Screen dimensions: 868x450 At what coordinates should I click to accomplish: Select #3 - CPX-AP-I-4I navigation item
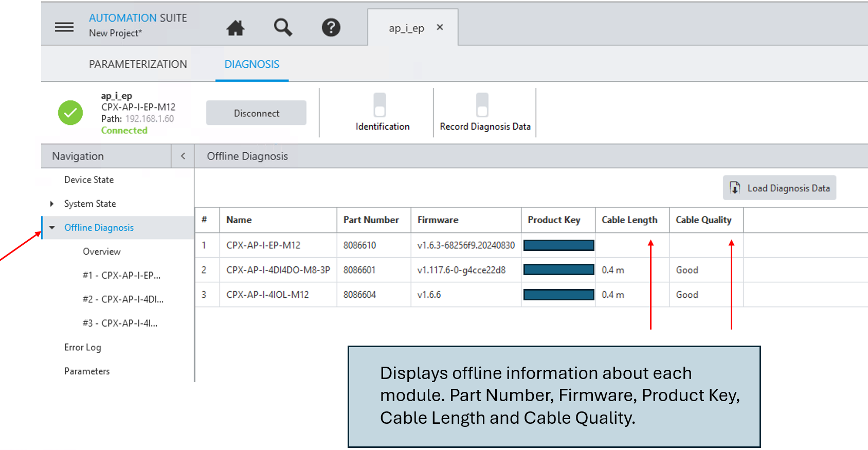click(120, 323)
